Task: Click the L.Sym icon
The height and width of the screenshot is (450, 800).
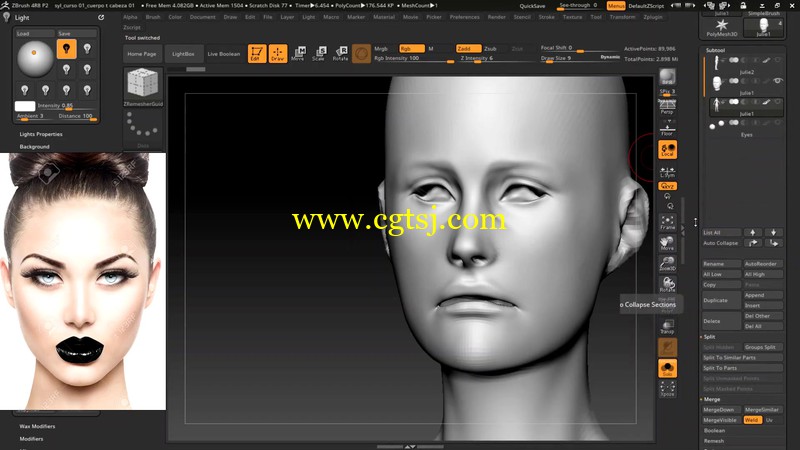Action: pyautogui.click(x=667, y=172)
